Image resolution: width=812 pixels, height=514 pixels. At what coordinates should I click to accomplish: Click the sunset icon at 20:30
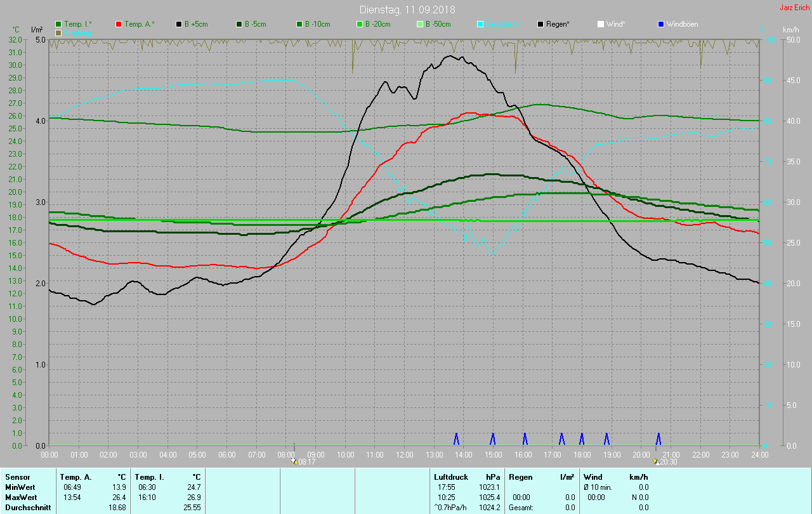pyautogui.click(x=656, y=462)
